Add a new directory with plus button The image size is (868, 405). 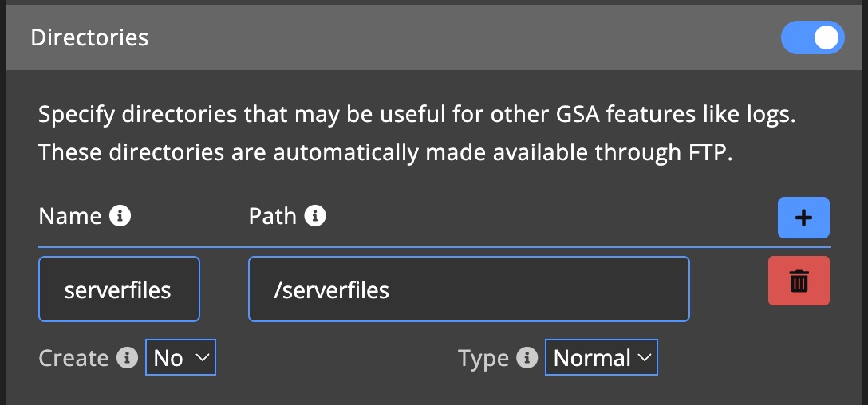click(x=803, y=218)
